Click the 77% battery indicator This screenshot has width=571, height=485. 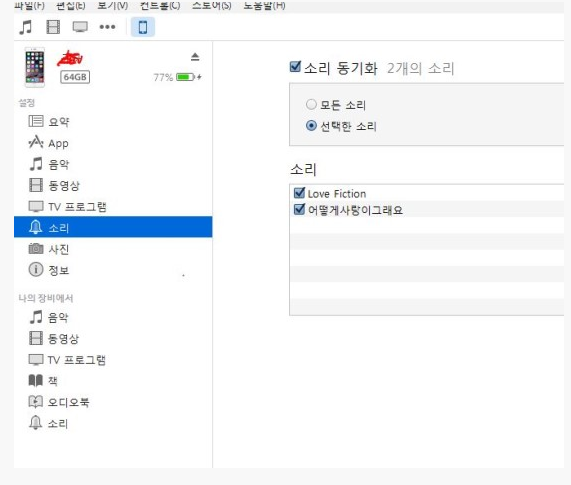coord(177,77)
